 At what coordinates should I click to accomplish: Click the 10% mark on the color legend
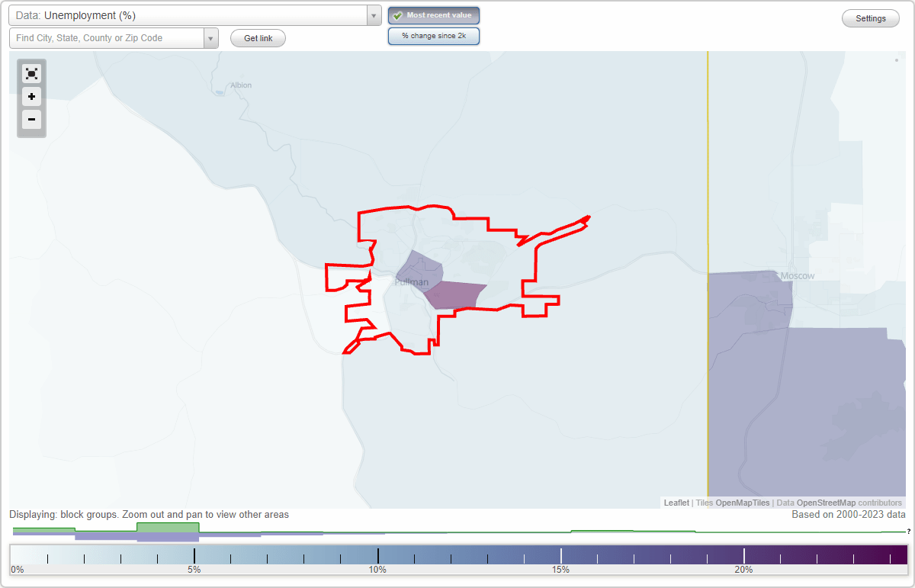tap(379, 554)
